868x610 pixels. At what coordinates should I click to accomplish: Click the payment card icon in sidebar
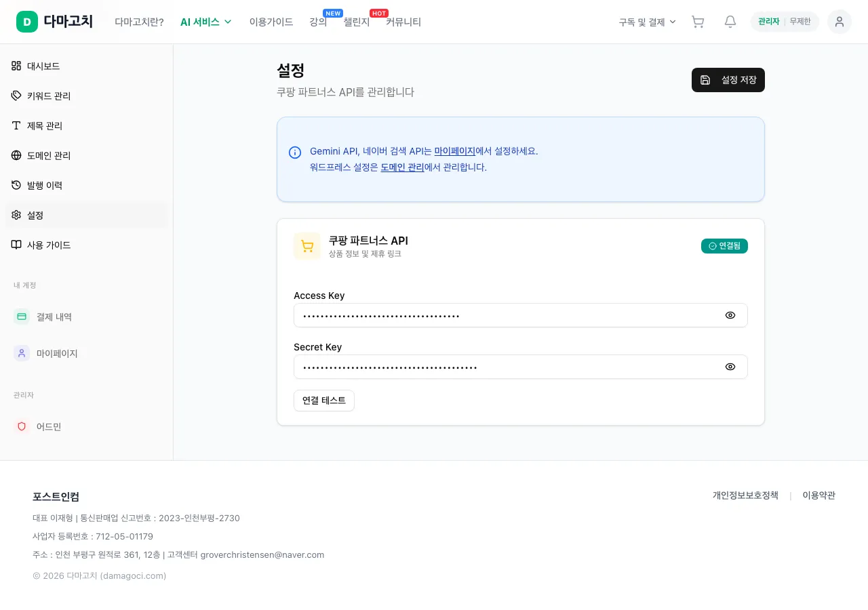[x=22, y=317]
